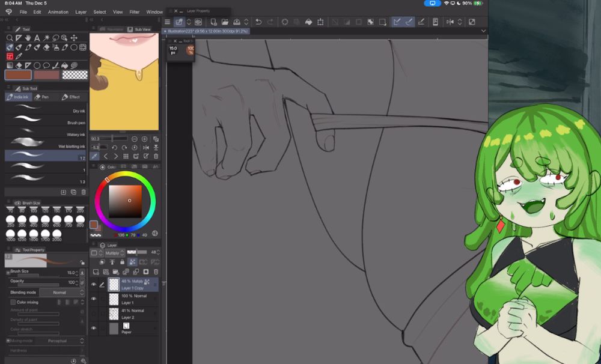601x364 pixels.
Task: Toggle Sub View eyedropper switch
Action: click(94, 156)
